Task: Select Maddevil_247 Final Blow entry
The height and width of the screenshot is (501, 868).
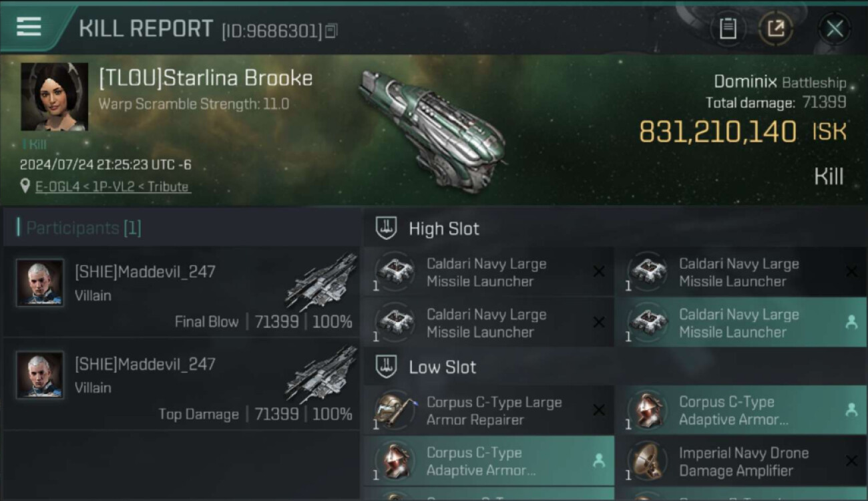Action: (x=182, y=292)
